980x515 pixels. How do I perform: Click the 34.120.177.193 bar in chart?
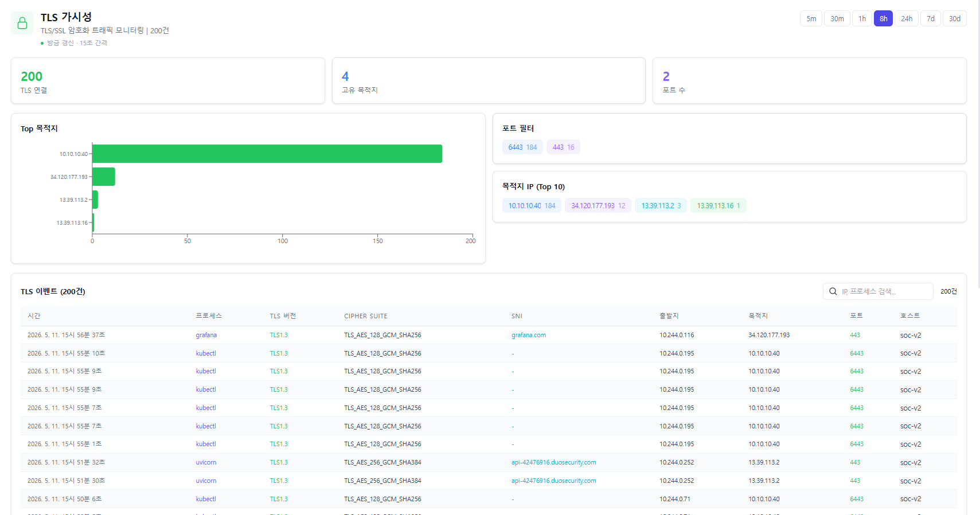[104, 177]
